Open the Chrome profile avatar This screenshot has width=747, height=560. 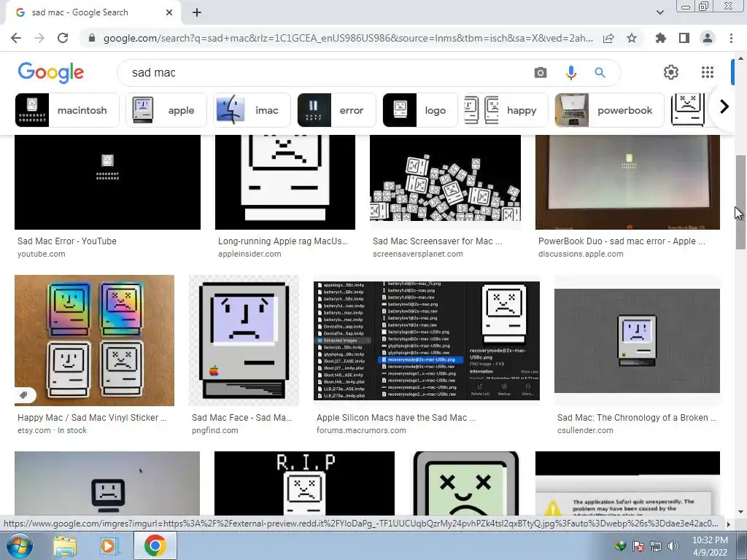(708, 38)
